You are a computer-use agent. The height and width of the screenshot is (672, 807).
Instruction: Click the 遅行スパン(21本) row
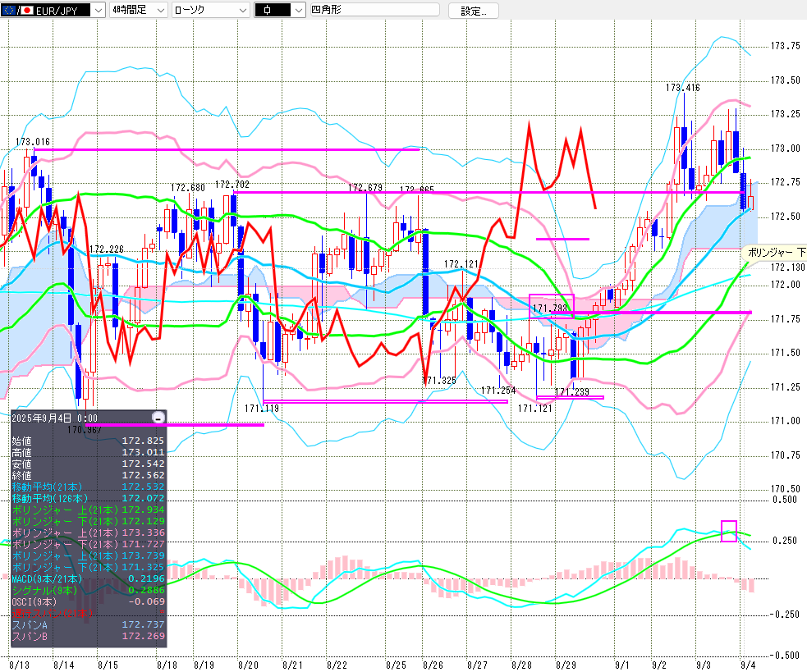[89, 613]
